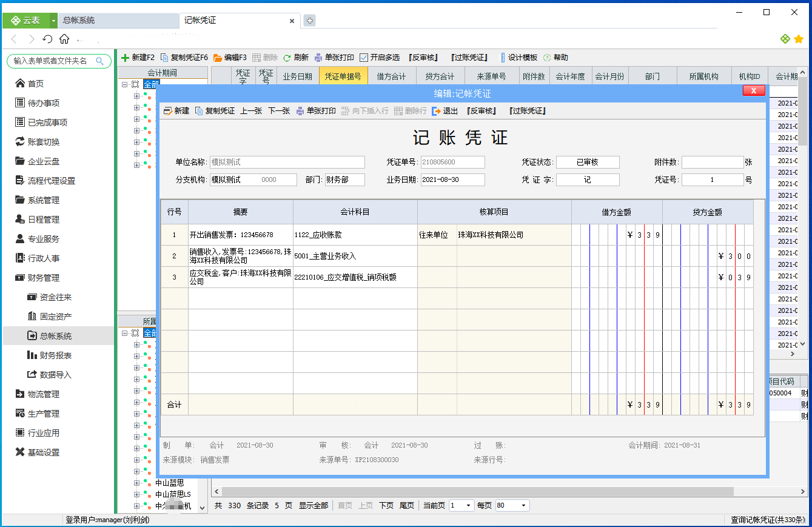Open 编辑F3 in the main toolbar
The width and height of the screenshot is (812, 527).
230,58
